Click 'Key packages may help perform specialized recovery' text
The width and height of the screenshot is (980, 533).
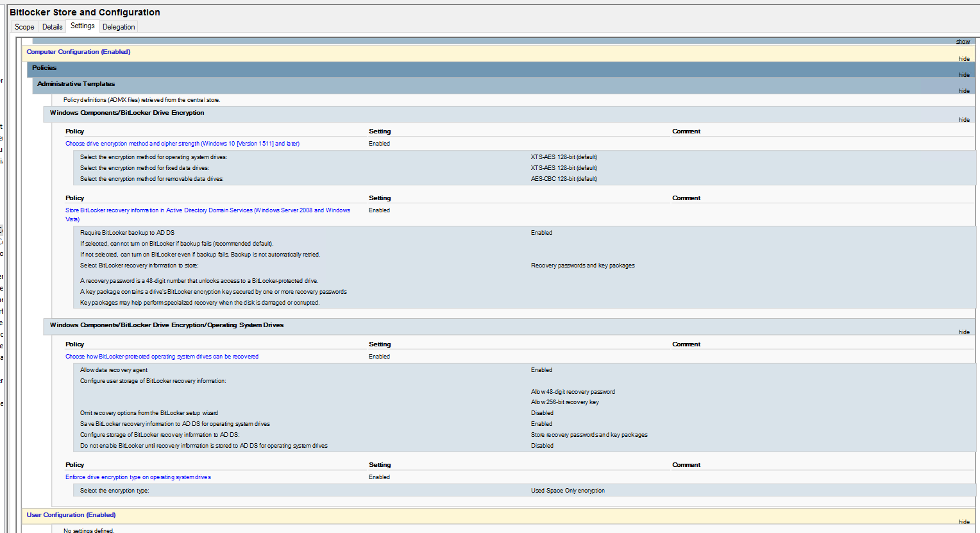click(199, 303)
